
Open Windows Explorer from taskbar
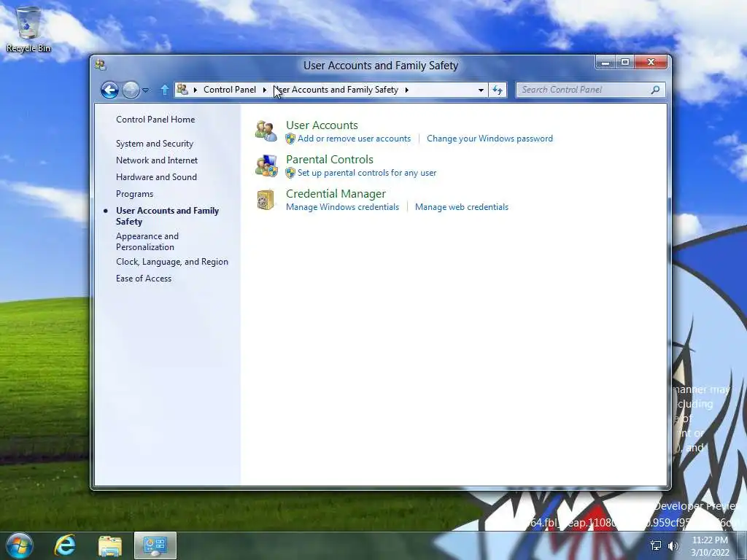109,545
